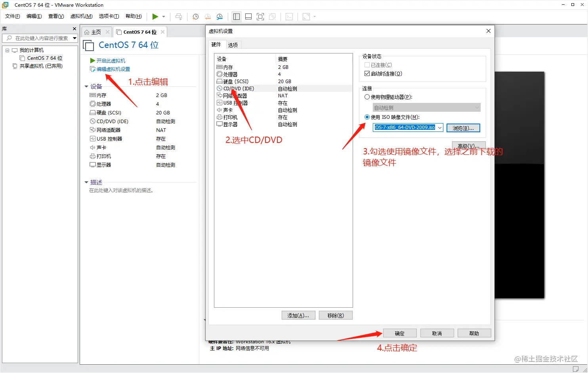Image resolution: width=588 pixels, height=373 pixels.
Task: Collapse the 设备 section in main window
Action: click(86, 86)
